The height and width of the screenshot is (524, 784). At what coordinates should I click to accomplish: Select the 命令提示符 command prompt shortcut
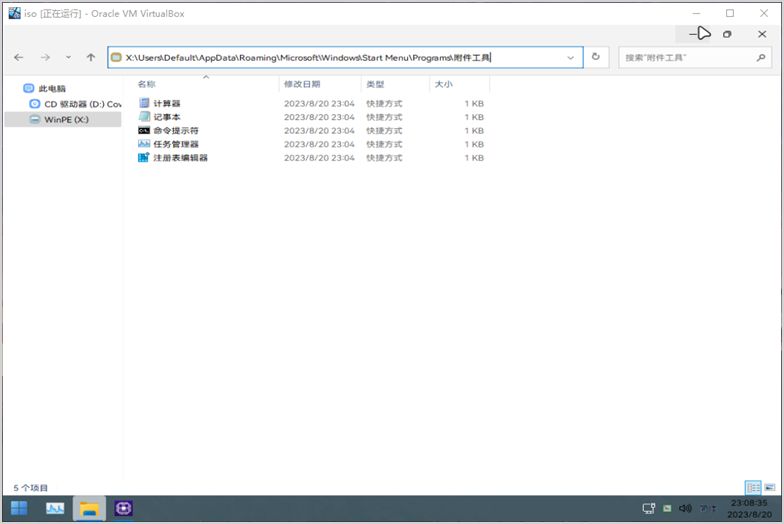pos(175,130)
